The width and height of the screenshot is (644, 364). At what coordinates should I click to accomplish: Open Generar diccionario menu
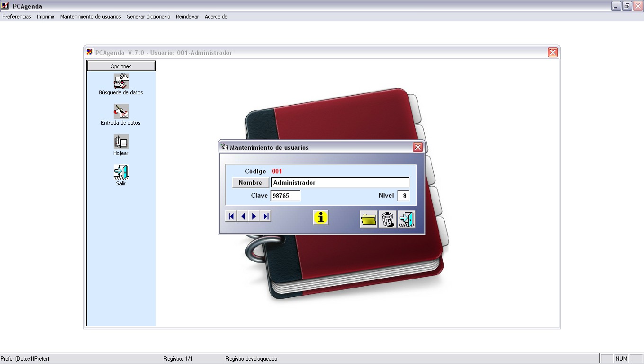click(148, 17)
